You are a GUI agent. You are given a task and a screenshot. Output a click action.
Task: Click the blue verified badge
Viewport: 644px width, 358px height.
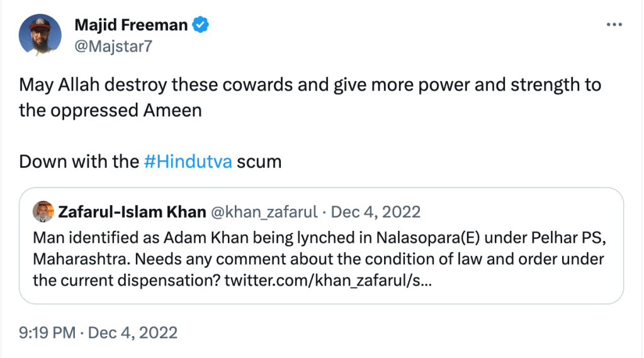coord(201,25)
